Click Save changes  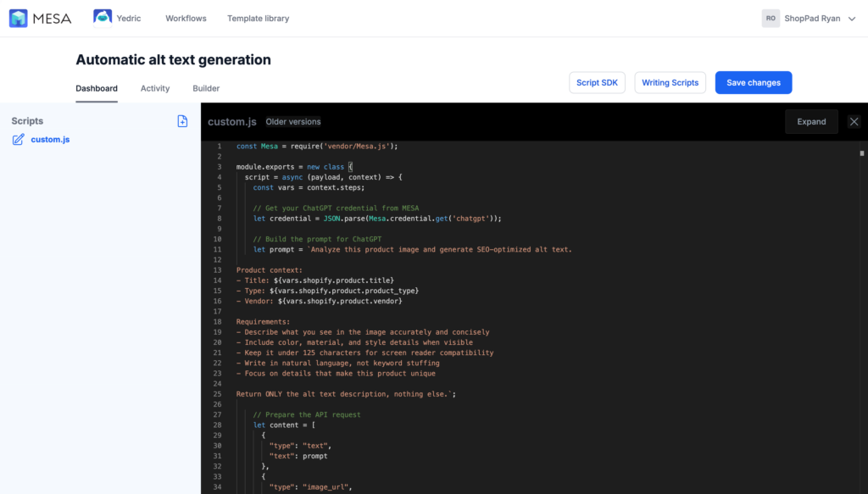click(x=753, y=82)
